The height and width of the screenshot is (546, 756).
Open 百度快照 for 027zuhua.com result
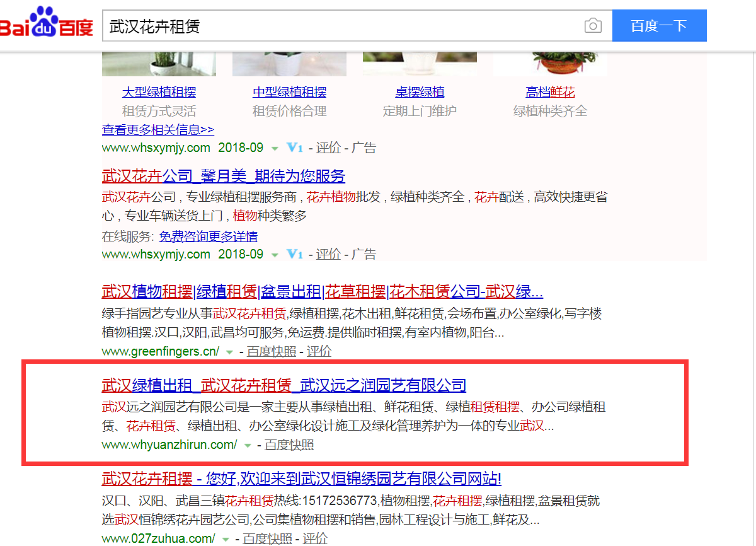pos(268,538)
